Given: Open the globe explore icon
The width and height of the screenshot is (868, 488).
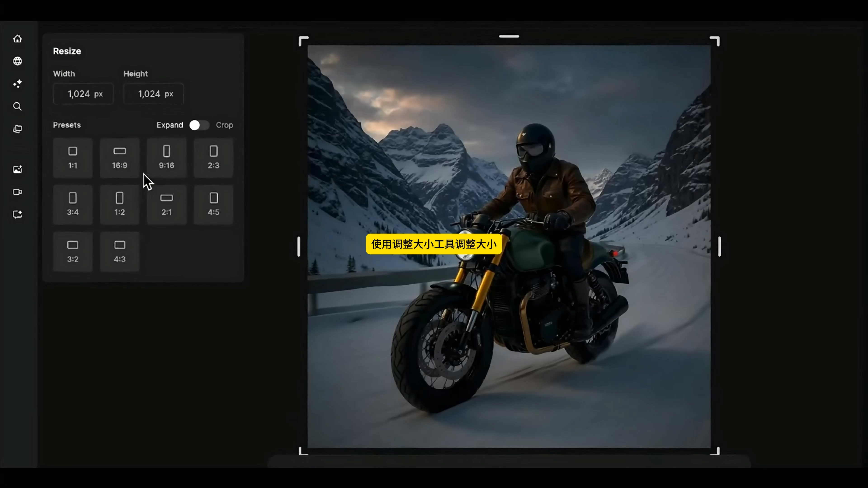Looking at the screenshot, I should pyautogui.click(x=18, y=61).
